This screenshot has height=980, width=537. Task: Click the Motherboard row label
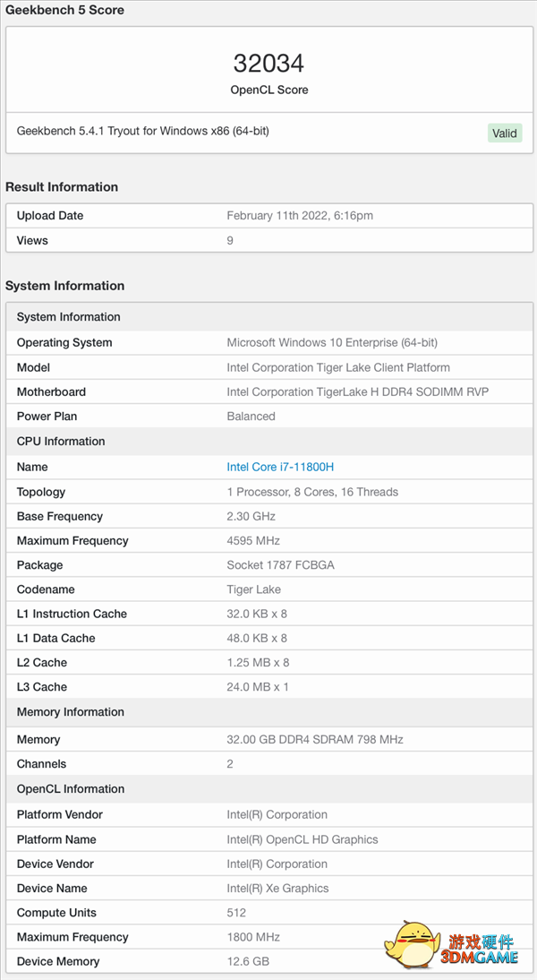point(51,391)
